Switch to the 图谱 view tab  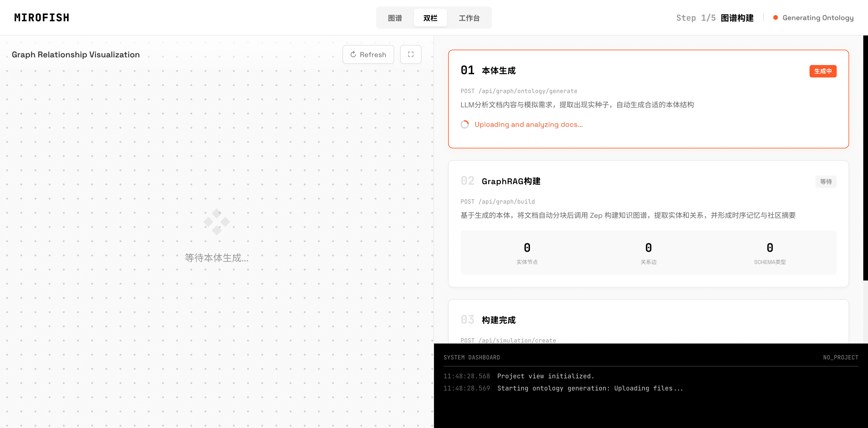point(394,18)
